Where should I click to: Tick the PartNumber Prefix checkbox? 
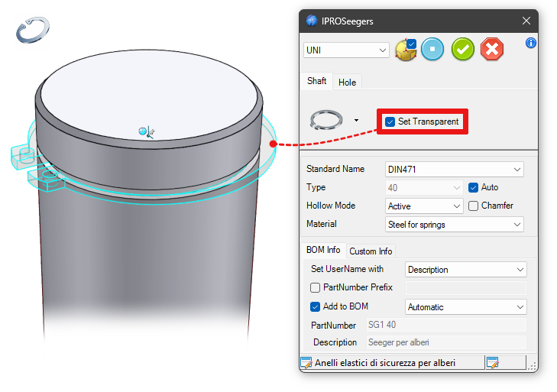tap(316, 288)
